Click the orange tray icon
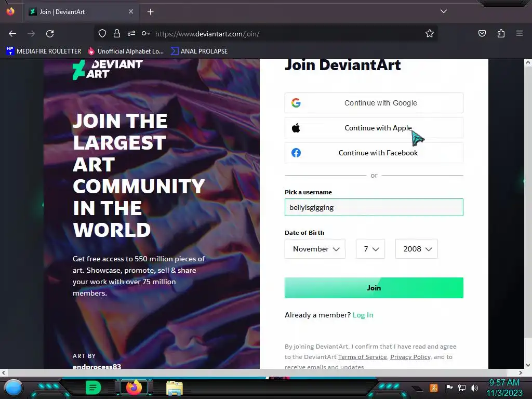 pos(433,388)
